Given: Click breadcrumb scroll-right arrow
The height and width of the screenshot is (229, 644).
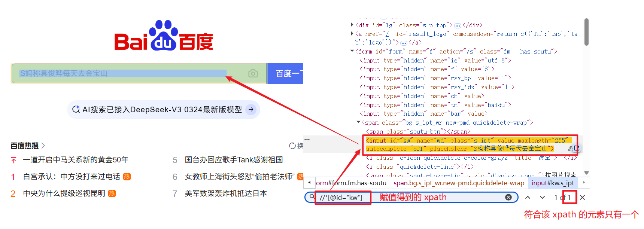Looking at the screenshot, I should tap(584, 183).
